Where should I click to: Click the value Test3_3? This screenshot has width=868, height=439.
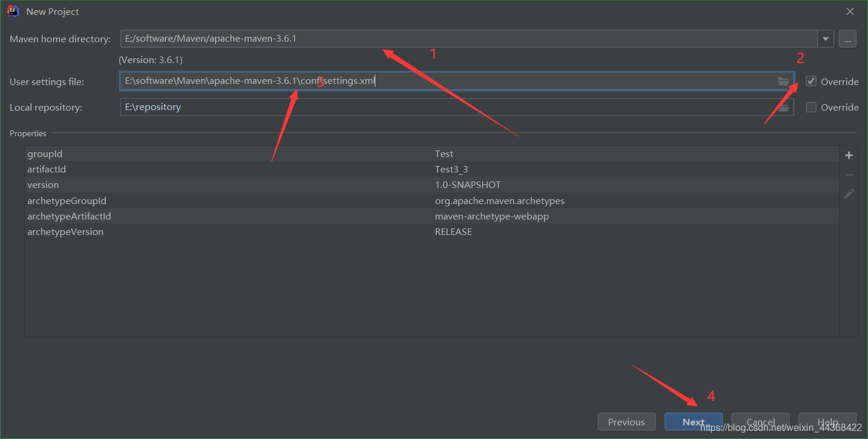452,169
